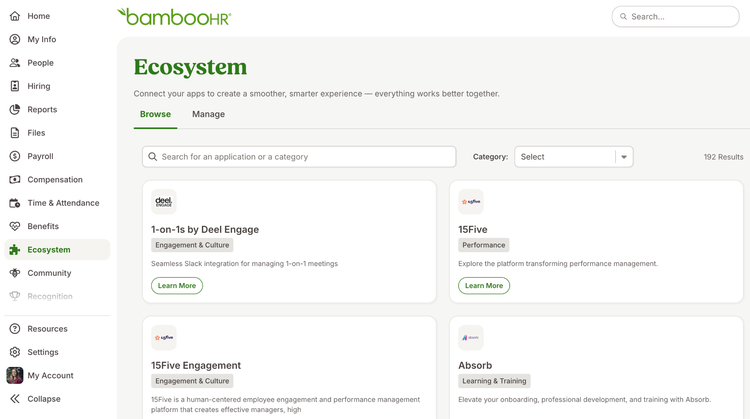
Task: Click the Deel Engage logo on 1-on-1s card
Action: tap(164, 202)
